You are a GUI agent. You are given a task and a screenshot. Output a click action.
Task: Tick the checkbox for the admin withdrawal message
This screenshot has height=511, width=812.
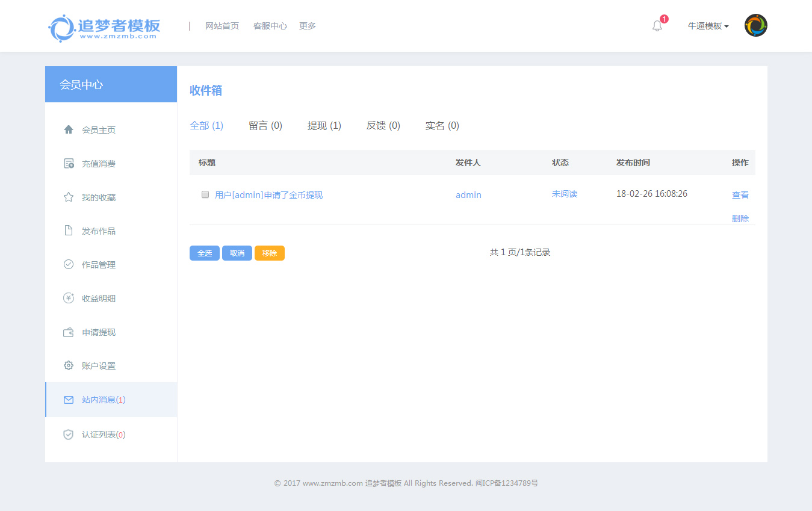coord(205,194)
